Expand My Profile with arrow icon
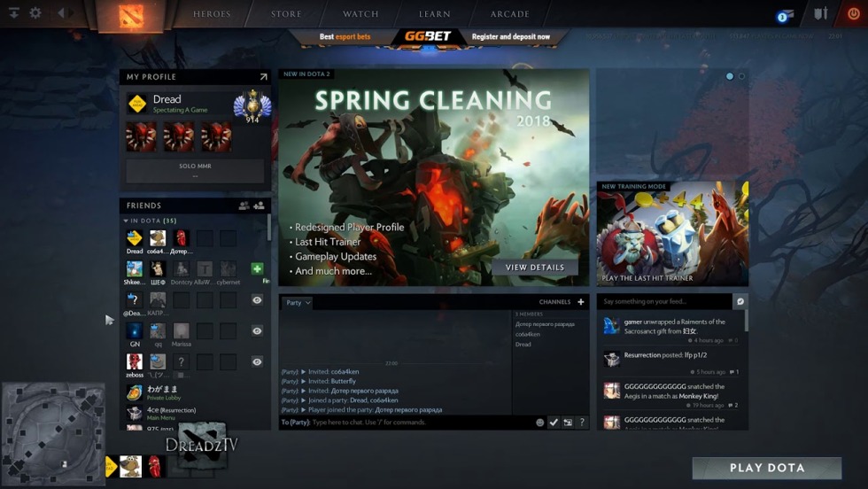 (x=263, y=77)
